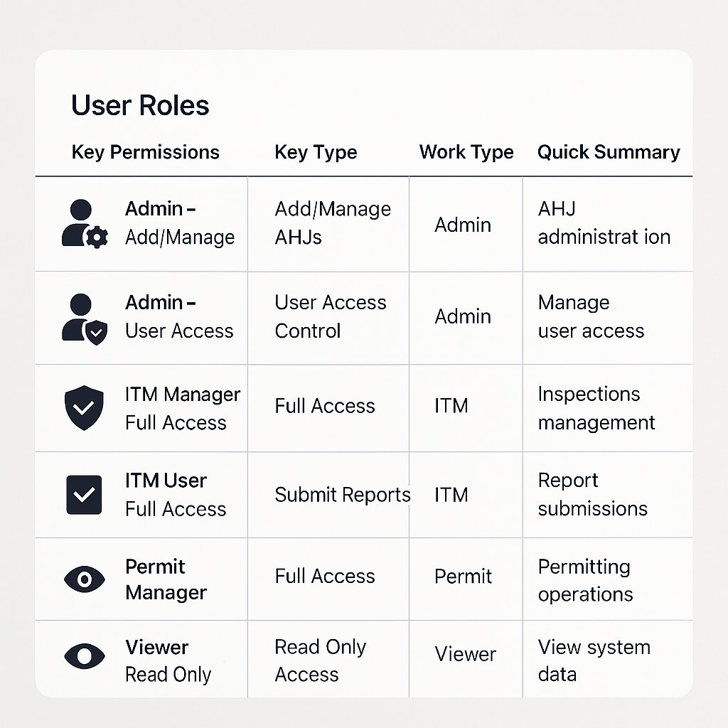Click the User Roles heading

pyautogui.click(x=140, y=105)
